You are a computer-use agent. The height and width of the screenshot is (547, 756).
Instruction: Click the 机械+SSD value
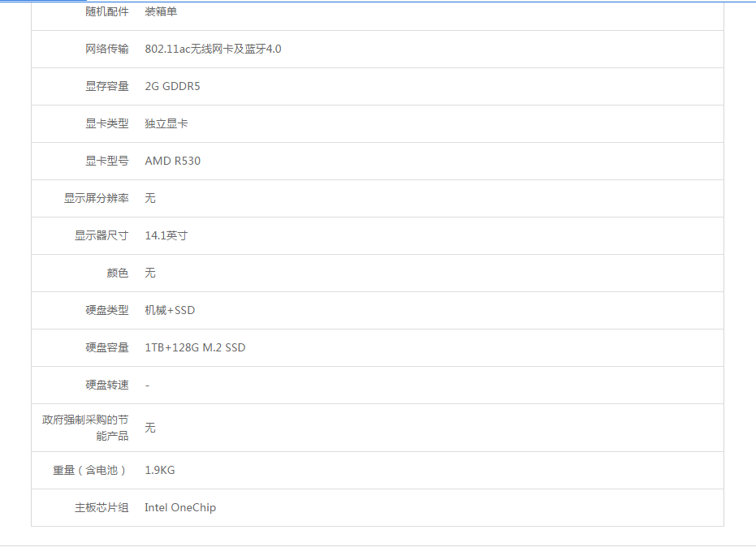[170, 310]
